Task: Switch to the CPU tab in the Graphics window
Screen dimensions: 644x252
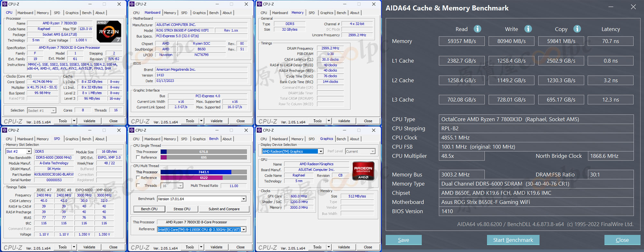Action: 264,139
